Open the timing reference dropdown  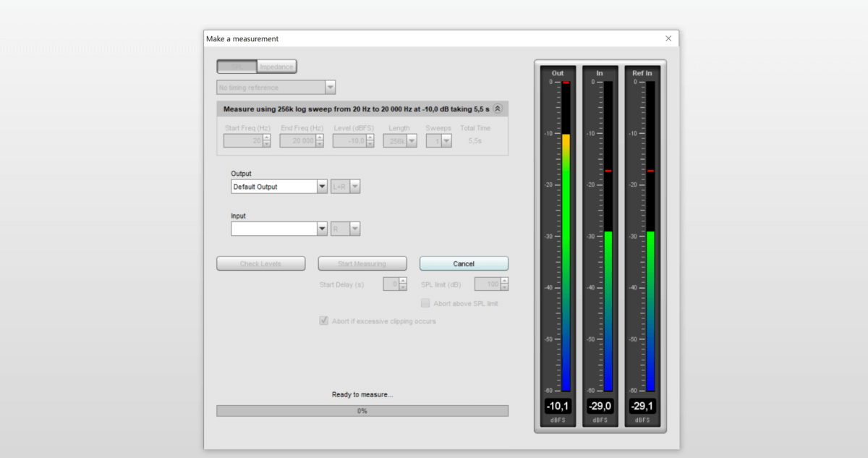[276, 88]
